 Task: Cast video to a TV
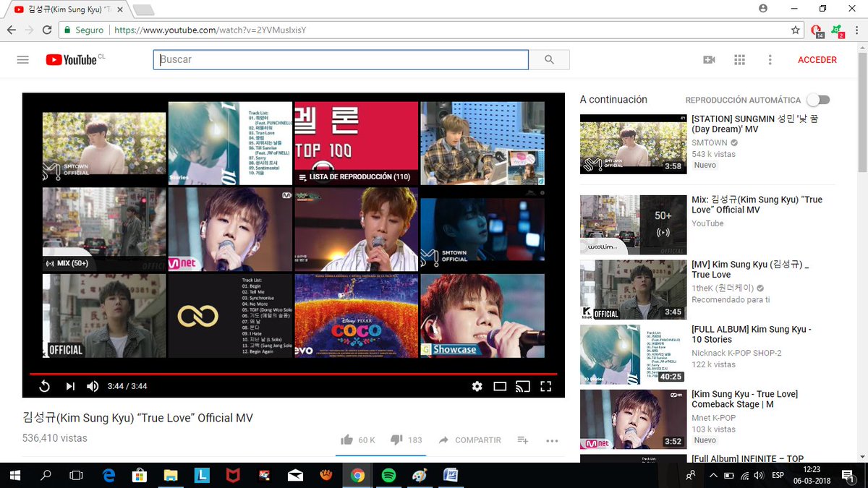523,386
